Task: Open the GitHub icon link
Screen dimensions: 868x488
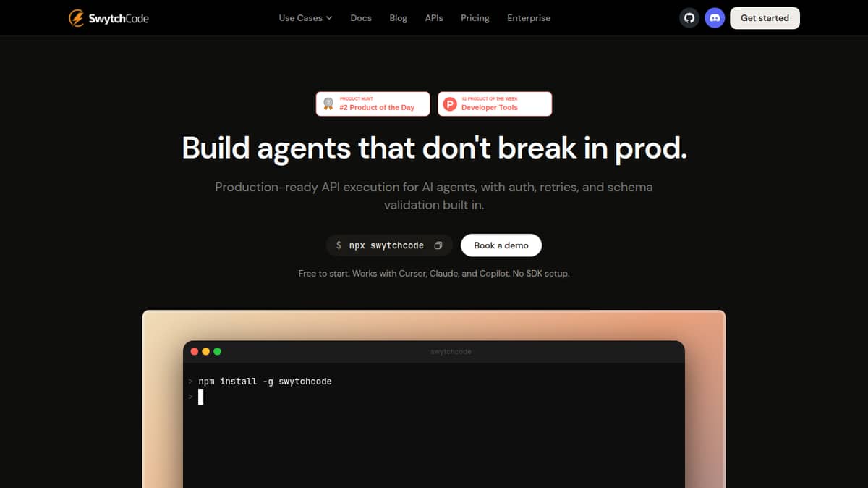Action: pyautogui.click(x=690, y=18)
